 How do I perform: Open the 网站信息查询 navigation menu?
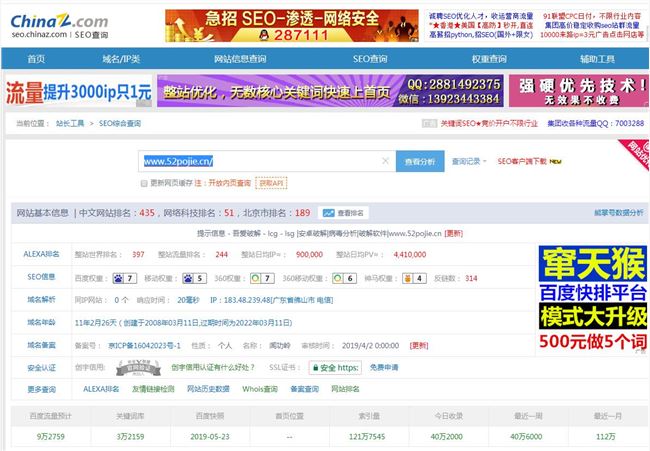(x=240, y=59)
